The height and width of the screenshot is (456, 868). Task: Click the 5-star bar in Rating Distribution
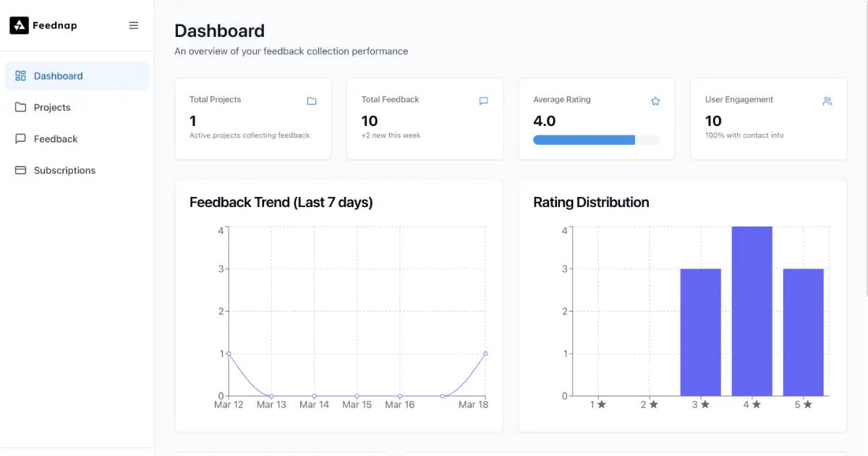tap(803, 332)
